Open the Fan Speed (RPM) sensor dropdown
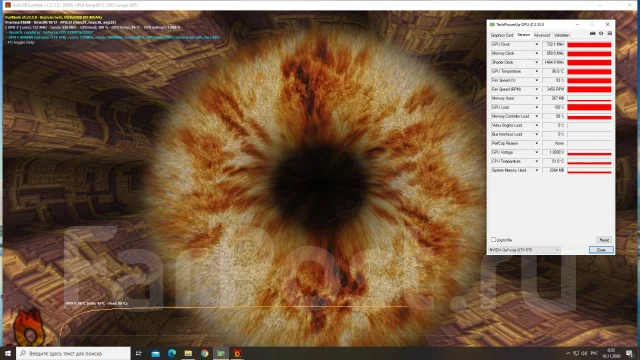This screenshot has height=360, width=640. point(536,89)
